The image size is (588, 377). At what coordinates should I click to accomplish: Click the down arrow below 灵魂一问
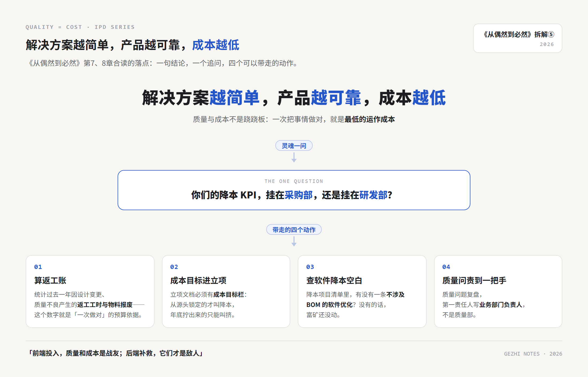click(x=294, y=157)
